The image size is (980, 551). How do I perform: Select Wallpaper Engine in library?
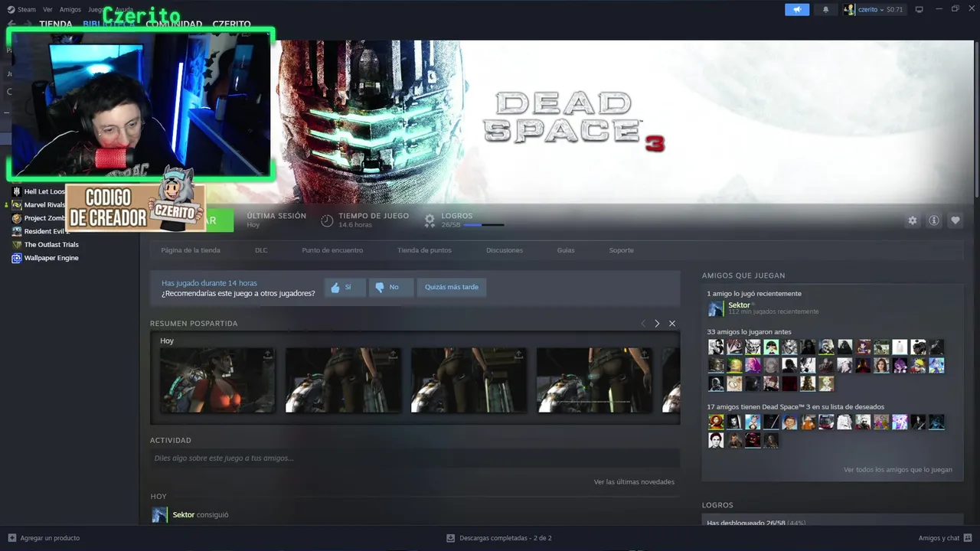[51, 258]
